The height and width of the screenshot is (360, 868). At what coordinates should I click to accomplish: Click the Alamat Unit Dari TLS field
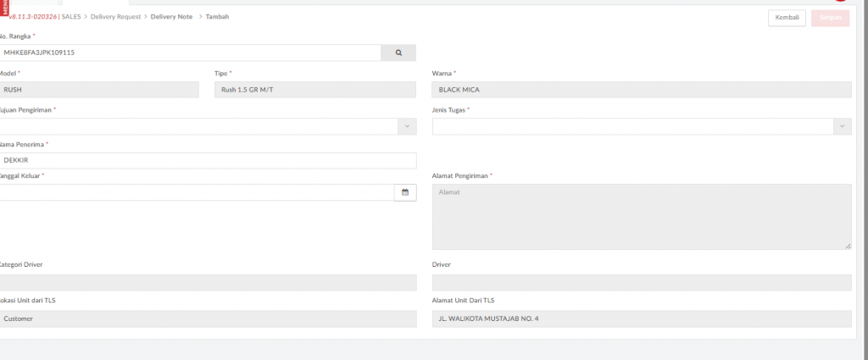[x=641, y=318]
